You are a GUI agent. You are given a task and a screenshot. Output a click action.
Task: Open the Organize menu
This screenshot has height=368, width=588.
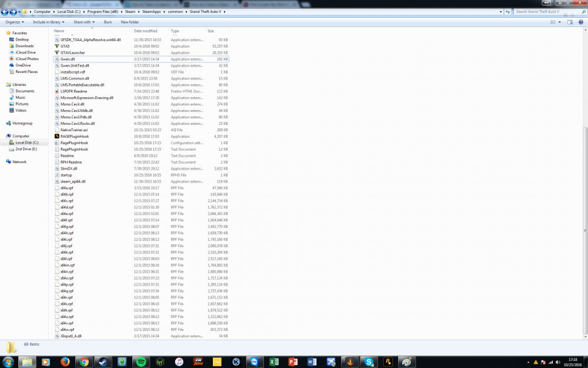[x=15, y=22]
